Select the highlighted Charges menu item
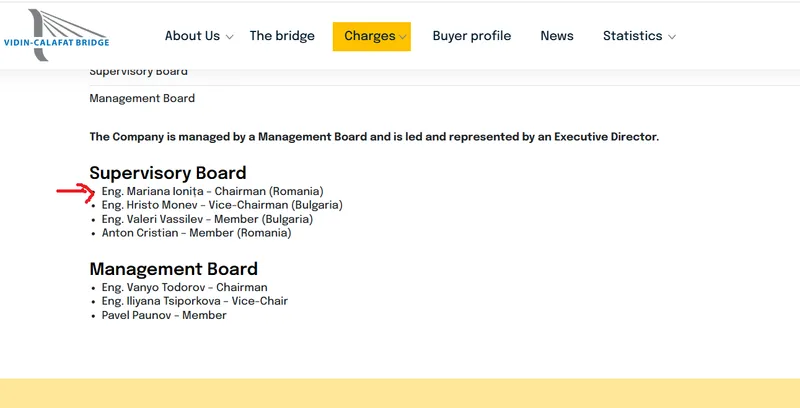 click(x=369, y=36)
